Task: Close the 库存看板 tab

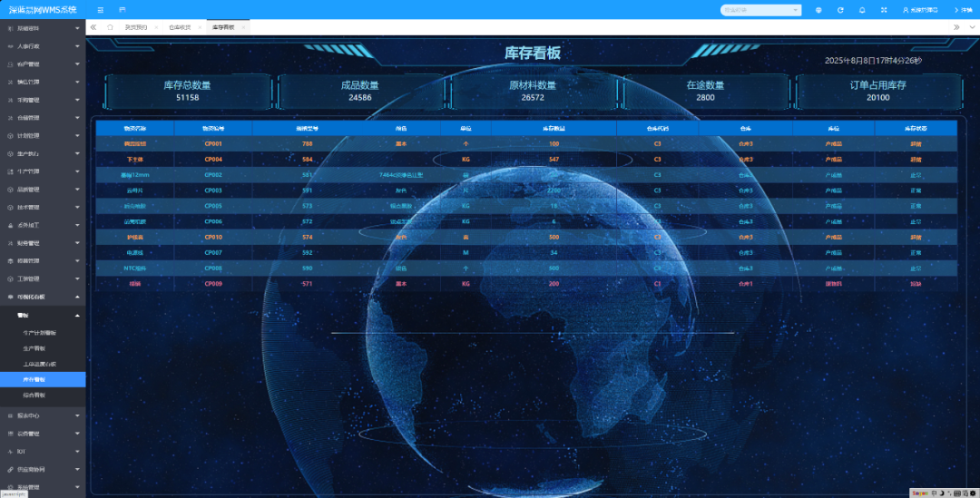Action: 243,27
